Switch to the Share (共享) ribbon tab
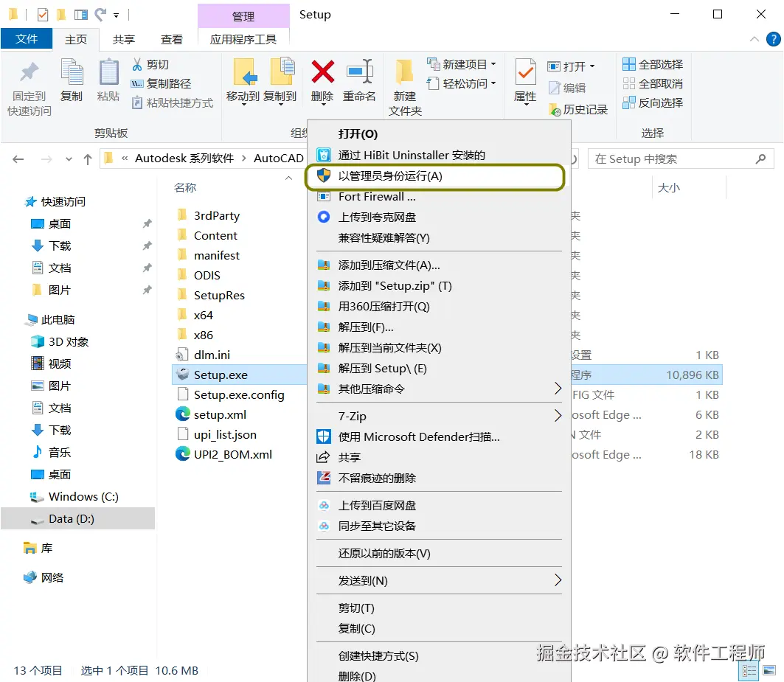 tap(123, 39)
